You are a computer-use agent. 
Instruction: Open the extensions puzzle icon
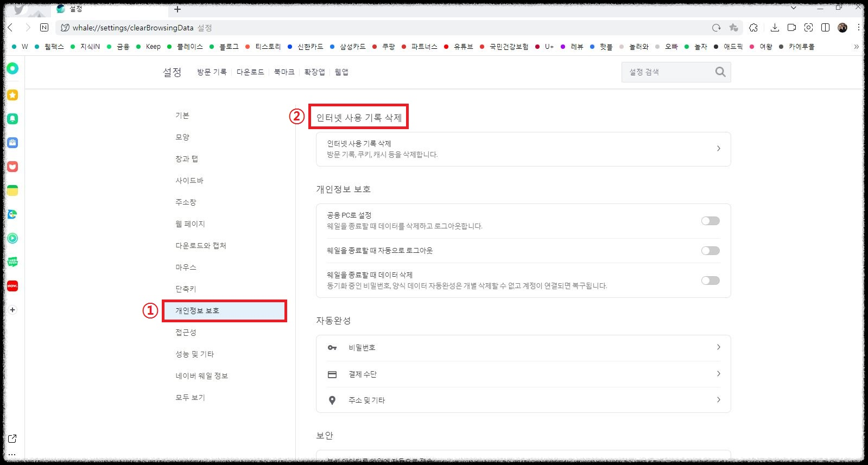tap(753, 28)
